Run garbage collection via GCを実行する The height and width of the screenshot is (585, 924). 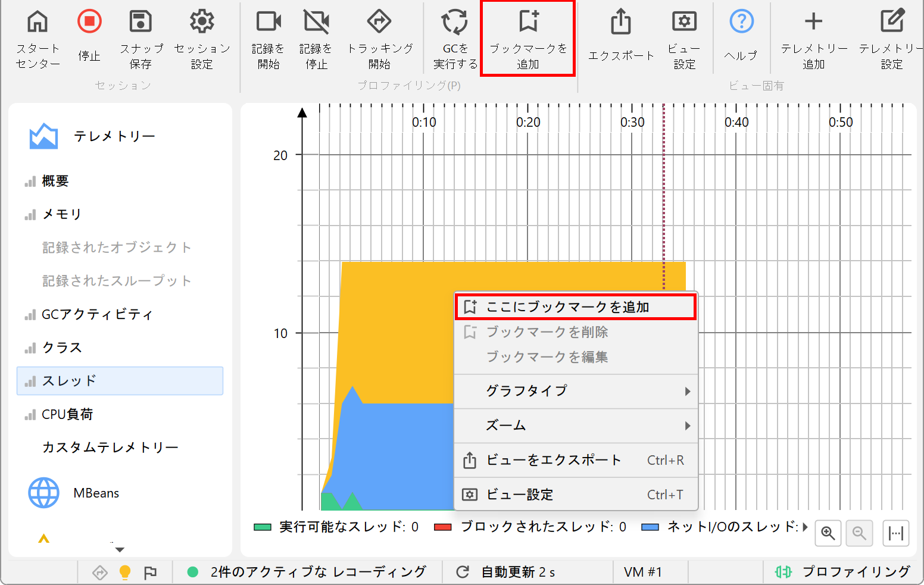click(455, 23)
